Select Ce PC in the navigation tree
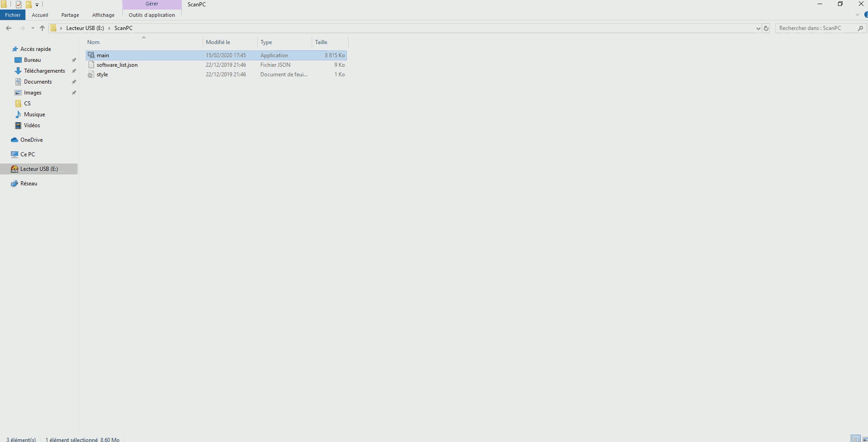Viewport: 868px width, 442px height. click(x=27, y=154)
